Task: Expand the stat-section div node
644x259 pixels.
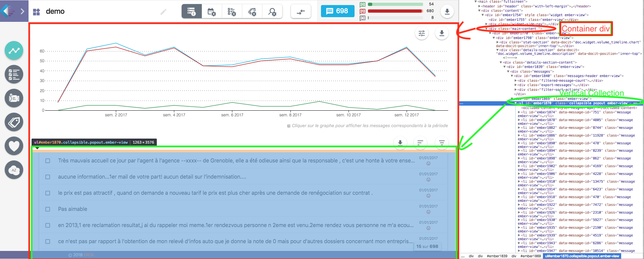Action: 498,42
